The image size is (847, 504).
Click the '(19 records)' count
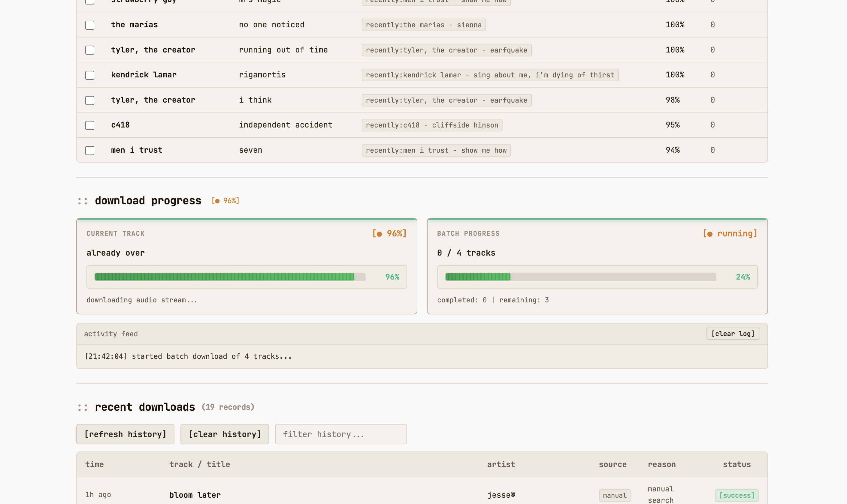pyautogui.click(x=228, y=407)
